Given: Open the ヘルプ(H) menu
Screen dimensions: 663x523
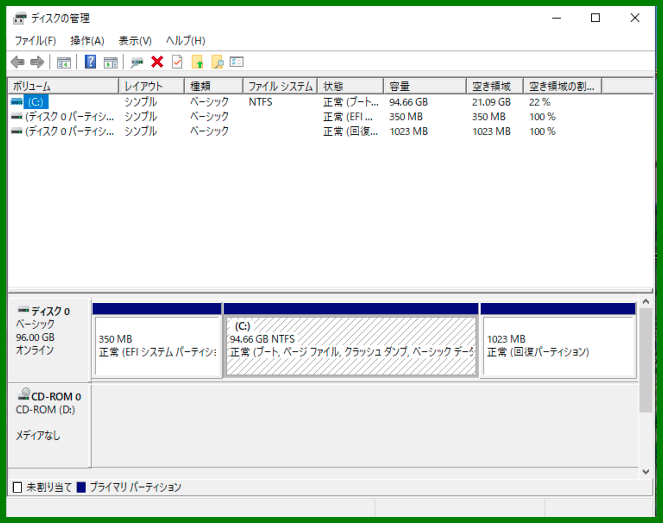Looking at the screenshot, I should pos(186,41).
